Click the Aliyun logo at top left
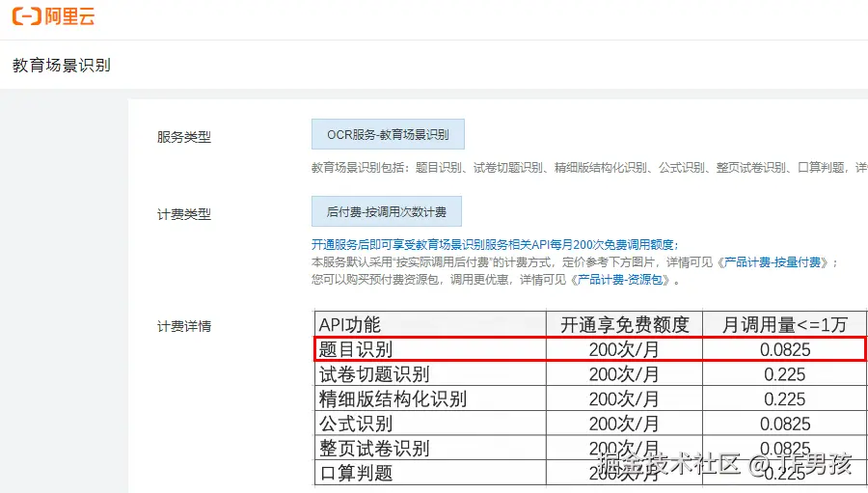The width and height of the screenshot is (868, 493). tap(53, 16)
